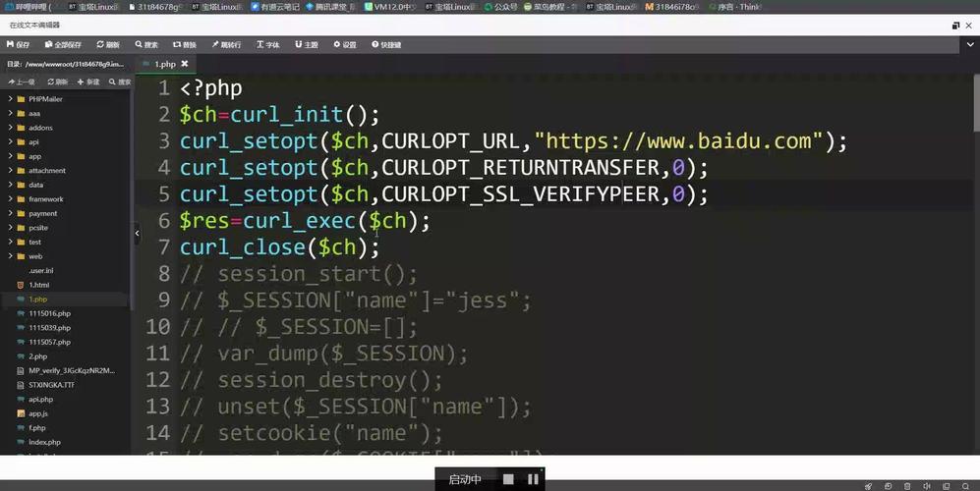Show the 快捷键 shortcuts help
The height and width of the screenshot is (491, 980).
click(x=386, y=44)
